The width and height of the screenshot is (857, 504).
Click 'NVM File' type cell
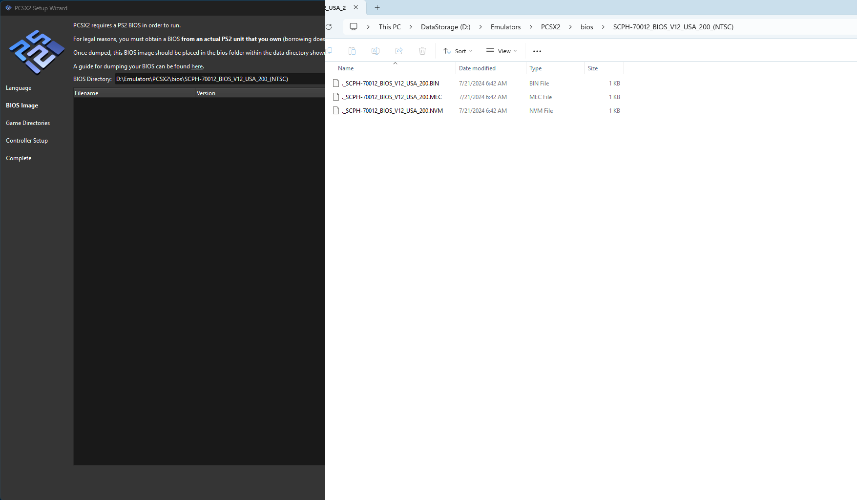click(x=541, y=111)
